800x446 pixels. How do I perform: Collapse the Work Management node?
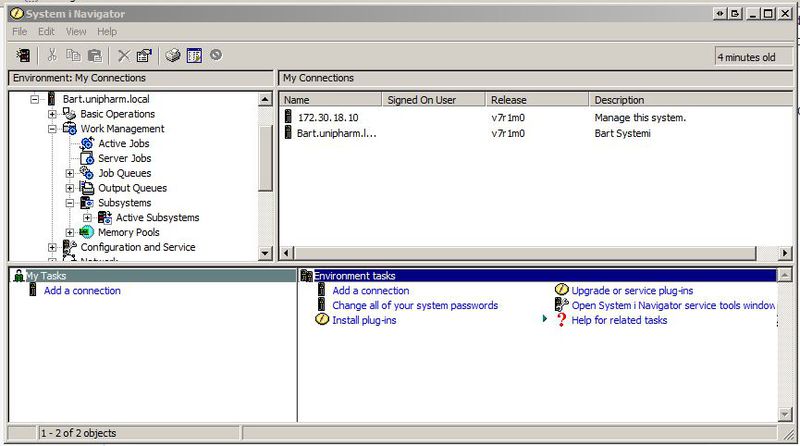(x=52, y=129)
